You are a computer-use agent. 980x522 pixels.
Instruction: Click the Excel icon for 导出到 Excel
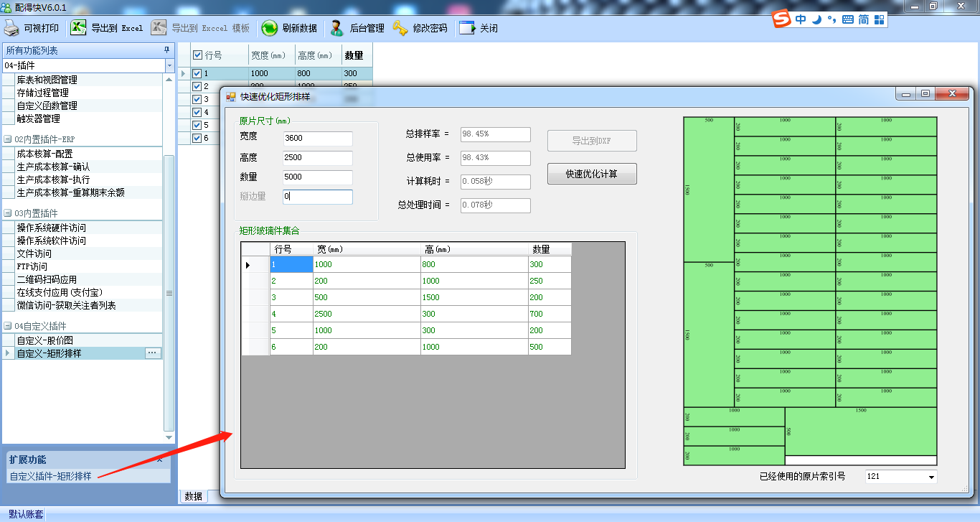point(79,28)
